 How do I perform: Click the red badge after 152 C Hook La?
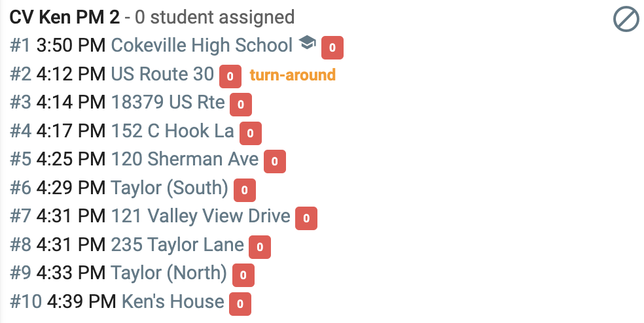tap(251, 133)
